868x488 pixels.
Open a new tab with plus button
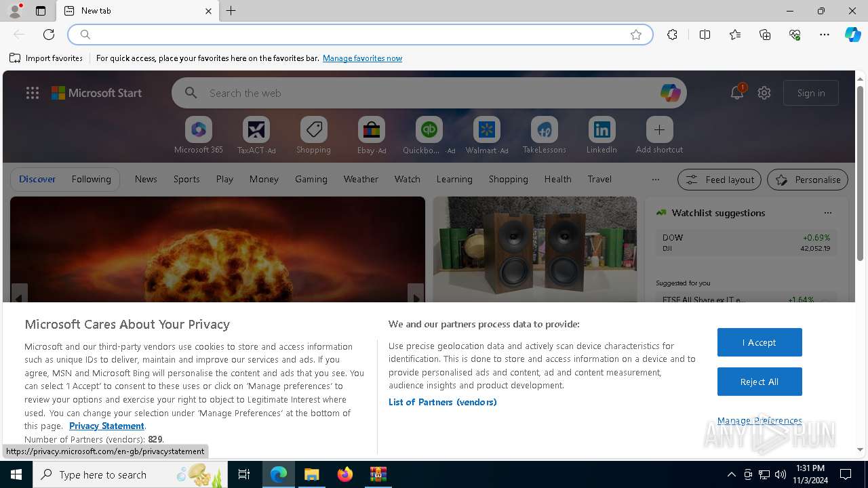coord(231,11)
